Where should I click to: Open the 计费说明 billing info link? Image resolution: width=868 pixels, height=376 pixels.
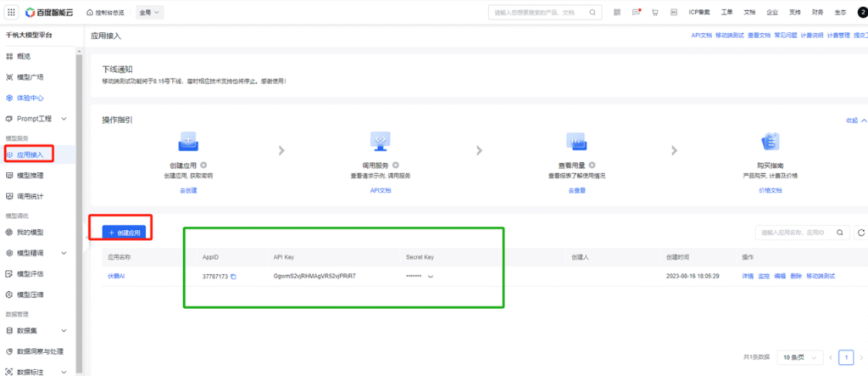coord(812,36)
